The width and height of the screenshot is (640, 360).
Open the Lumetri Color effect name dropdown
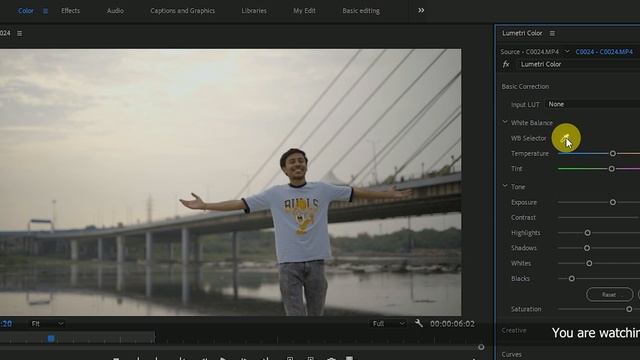click(x=579, y=64)
